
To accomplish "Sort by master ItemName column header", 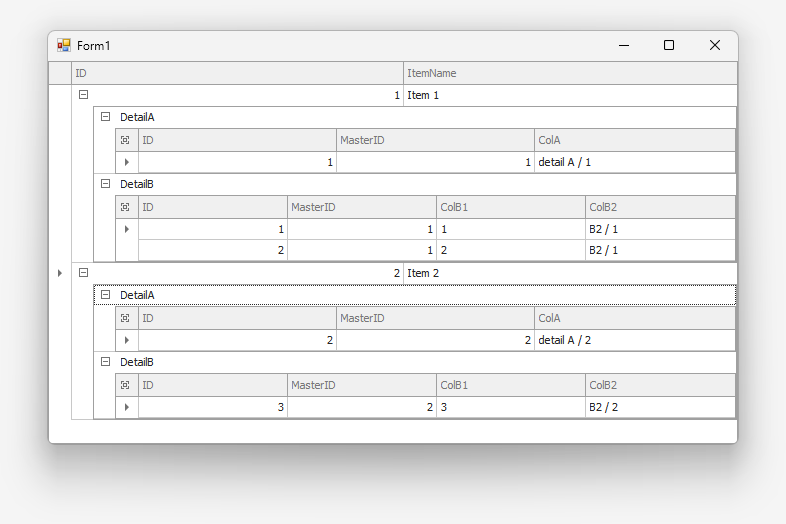I will click(570, 73).
